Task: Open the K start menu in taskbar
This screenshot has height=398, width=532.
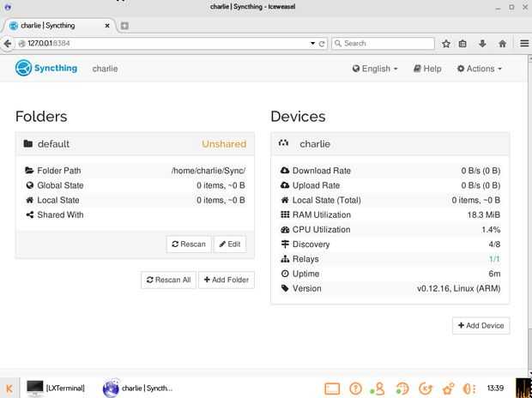Action: click(9, 389)
